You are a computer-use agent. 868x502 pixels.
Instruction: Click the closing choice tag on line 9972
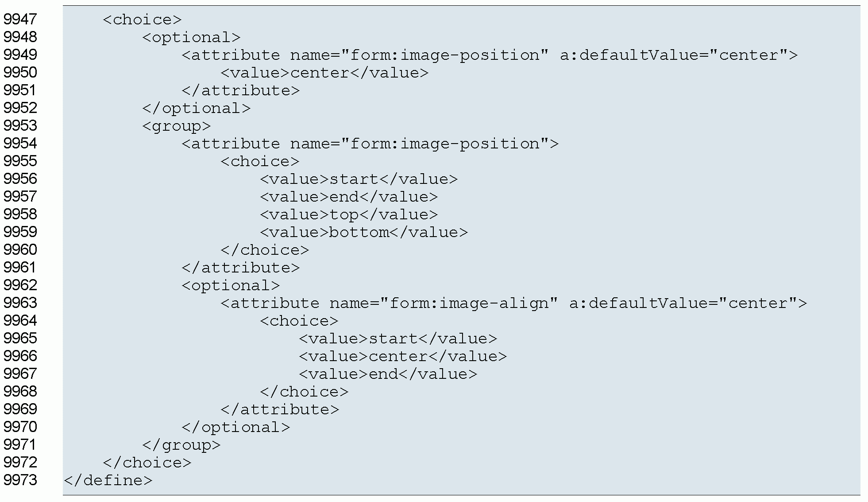pyautogui.click(x=147, y=463)
